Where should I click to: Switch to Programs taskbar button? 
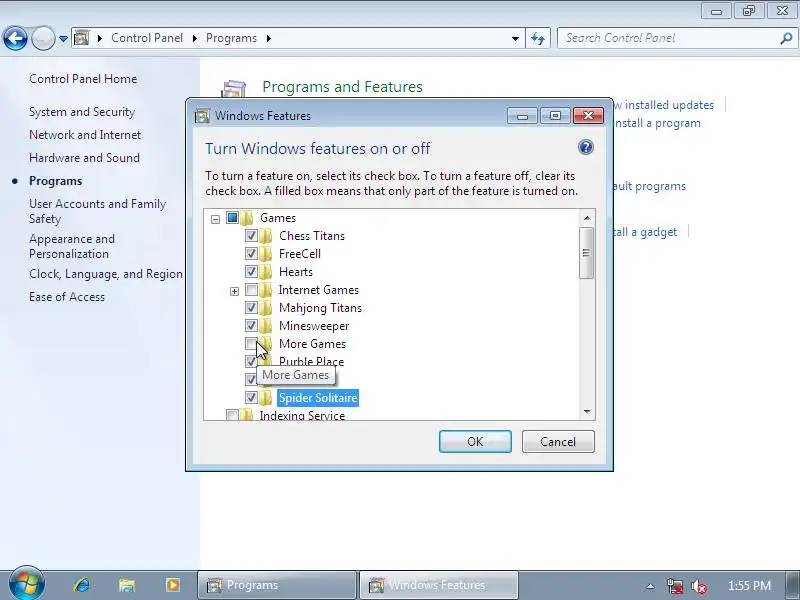pos(277,585)
